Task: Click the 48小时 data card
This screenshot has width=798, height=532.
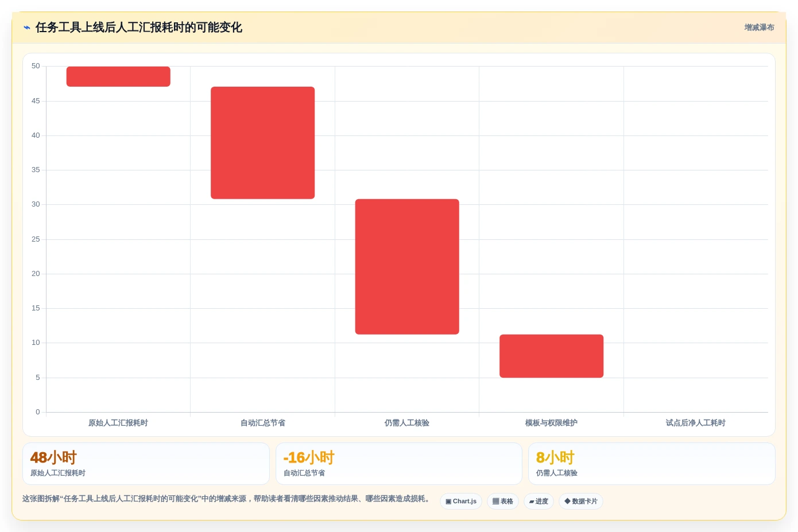Action: tap(146, 464)
